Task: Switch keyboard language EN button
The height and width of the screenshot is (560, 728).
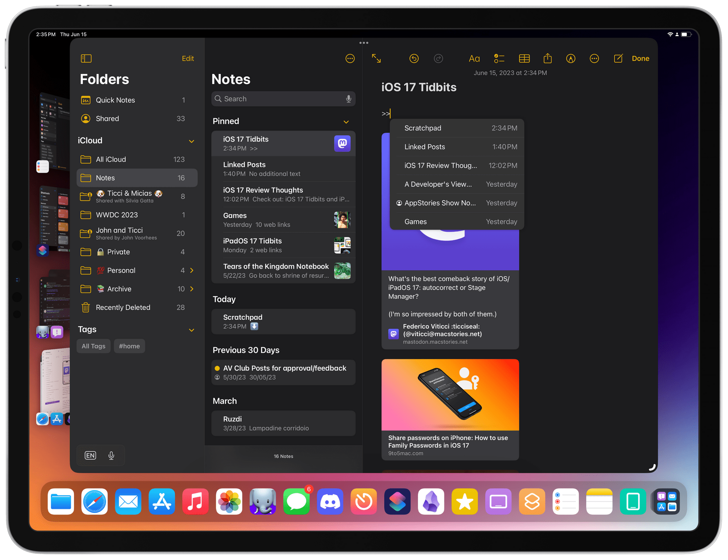Action: [x=90, y=455]
